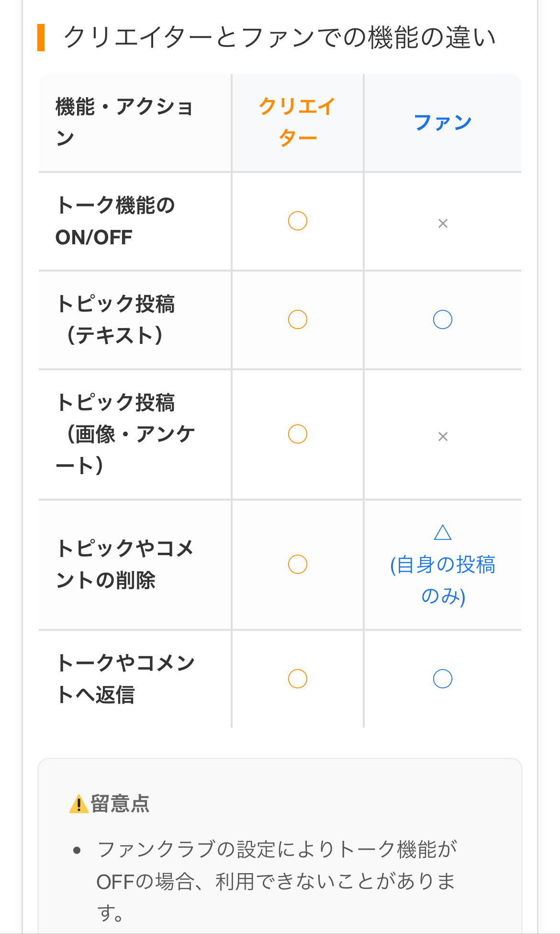Click the 留意点 note heading text
This screenshot has width=560, height=934.
tap(120, 804)
